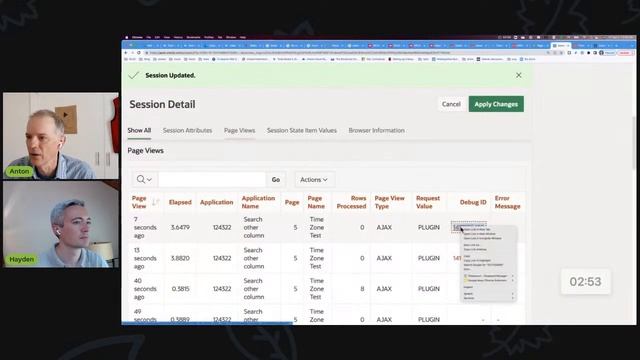Click the 02:53 timer overlay
Screen dimensions: 640x360
(585, 282)
